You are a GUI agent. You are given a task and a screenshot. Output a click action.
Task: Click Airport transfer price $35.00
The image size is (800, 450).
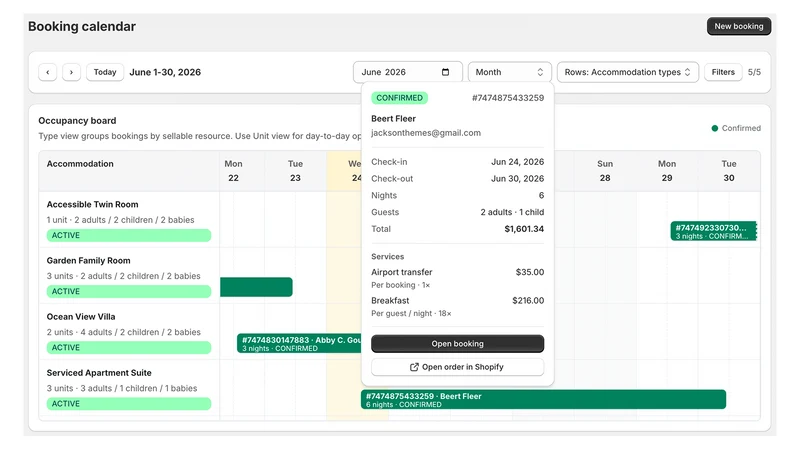click(x=530, y=272)
